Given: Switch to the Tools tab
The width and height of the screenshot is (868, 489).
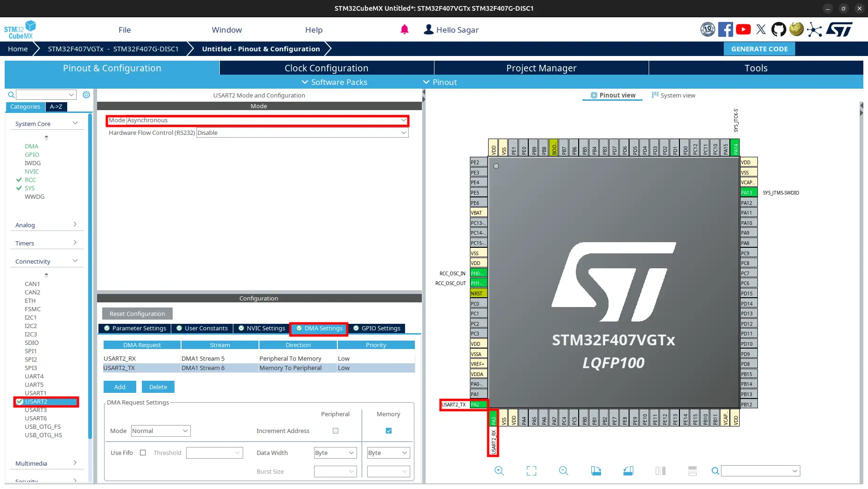Looking at the screenshot, I should point(756,68).
